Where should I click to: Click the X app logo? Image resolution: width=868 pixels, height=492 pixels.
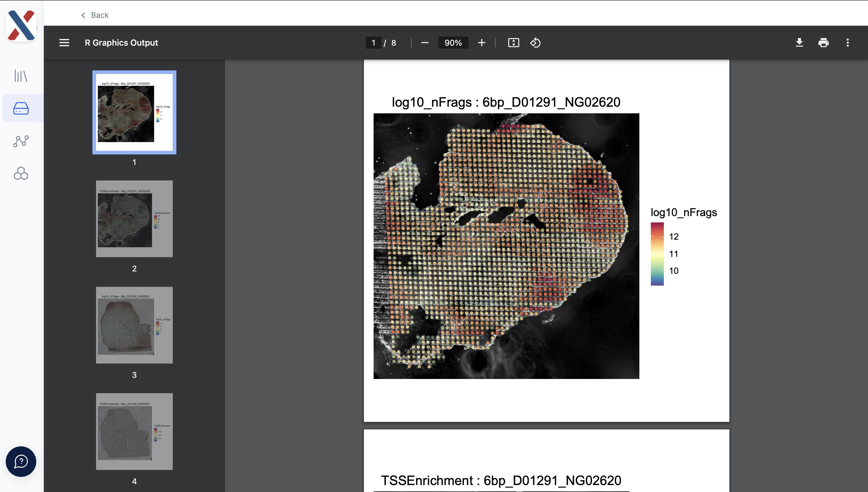pos(21,26)
